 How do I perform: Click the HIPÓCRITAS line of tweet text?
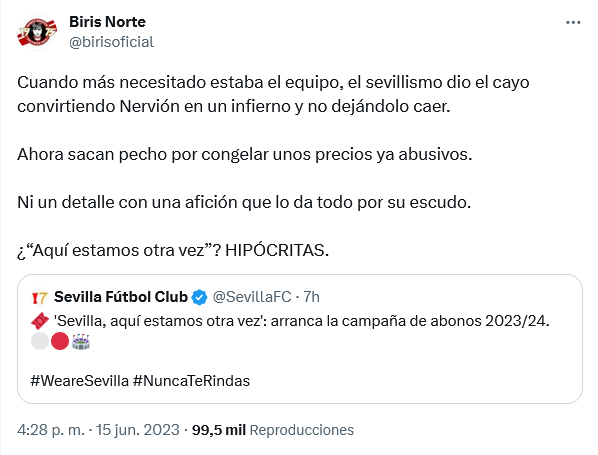(173, 251)
